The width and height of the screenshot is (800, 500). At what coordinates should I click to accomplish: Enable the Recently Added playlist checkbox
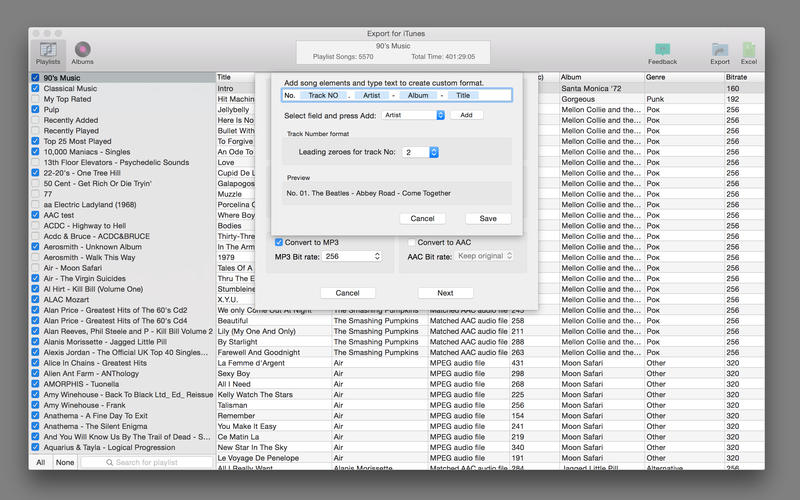tap(35, 120)
